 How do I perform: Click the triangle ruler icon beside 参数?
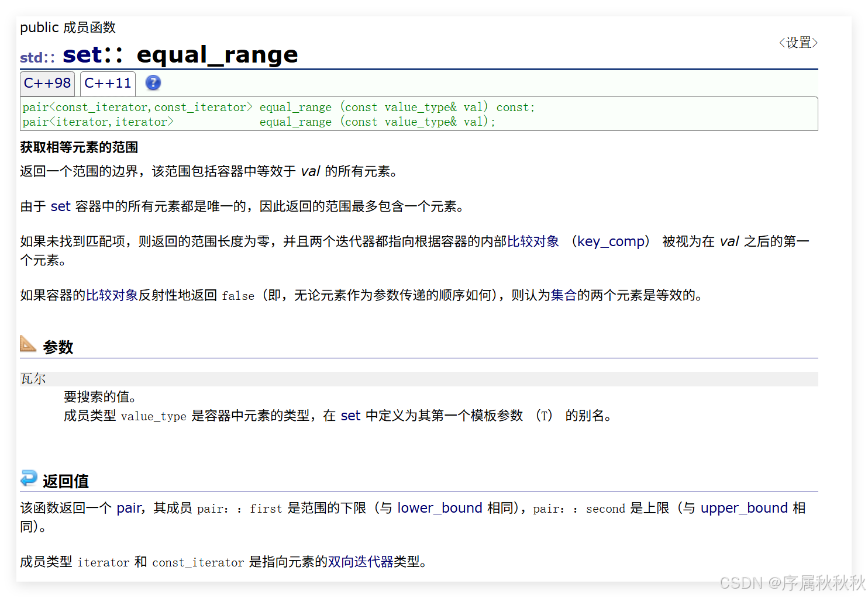pyautogui.click(x=28, y=344)
